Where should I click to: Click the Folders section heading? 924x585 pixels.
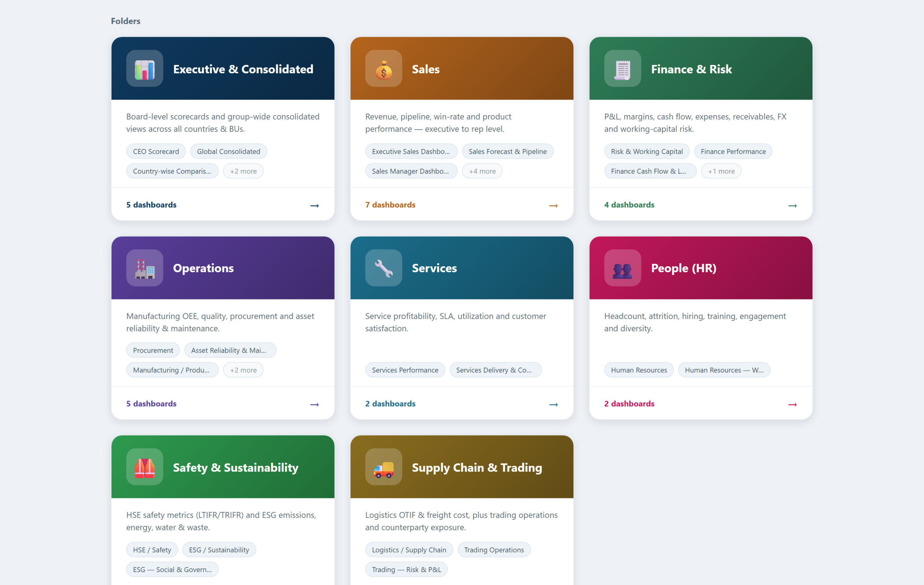[x=126, y=21]
